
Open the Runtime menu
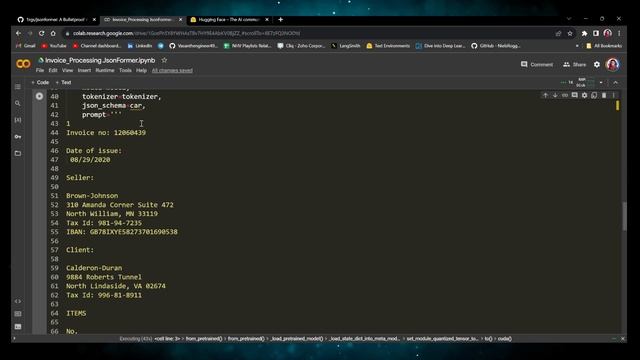(105, 71)
